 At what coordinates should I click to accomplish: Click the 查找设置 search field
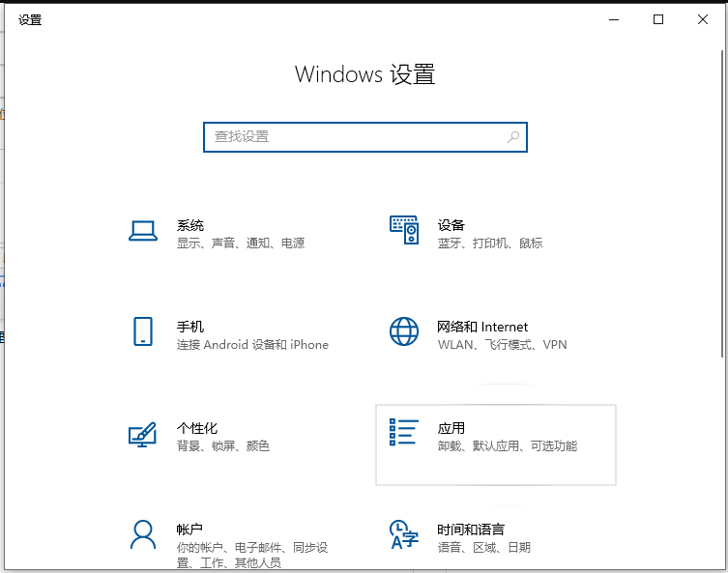pos(365,137)
